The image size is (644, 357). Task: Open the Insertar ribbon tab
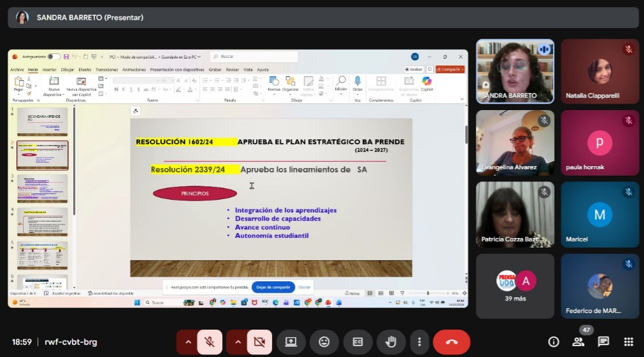(49, 69)
